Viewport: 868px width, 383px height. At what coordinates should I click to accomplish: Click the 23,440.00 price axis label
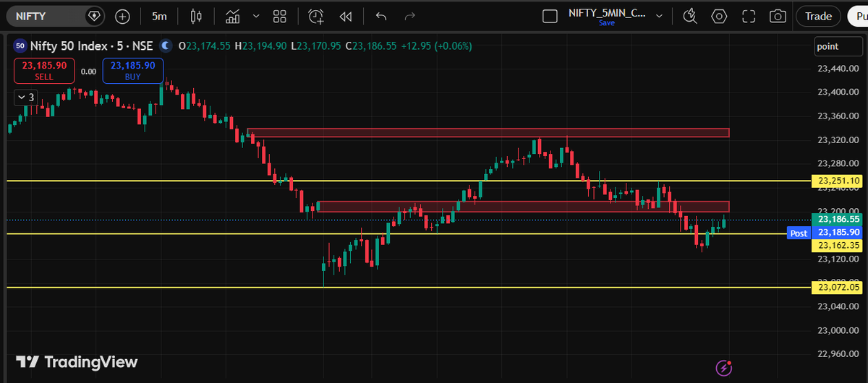[838, 69]
